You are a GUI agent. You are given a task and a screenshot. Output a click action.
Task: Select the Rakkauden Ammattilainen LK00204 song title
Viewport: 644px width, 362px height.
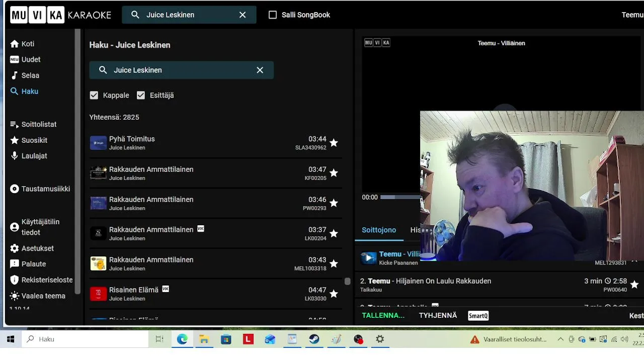click(x=151, y=229)
